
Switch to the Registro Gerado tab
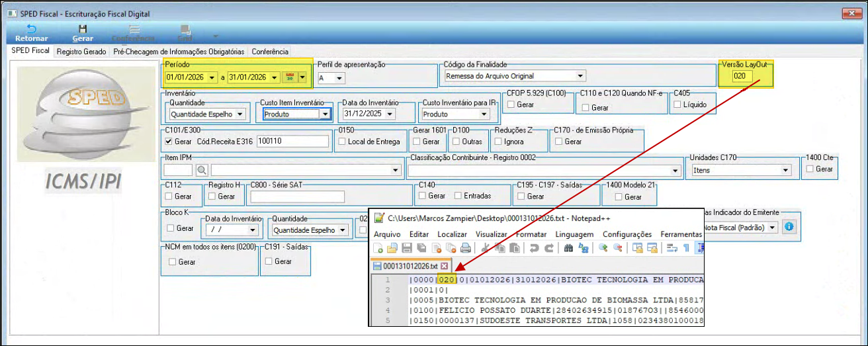point(81,52)
